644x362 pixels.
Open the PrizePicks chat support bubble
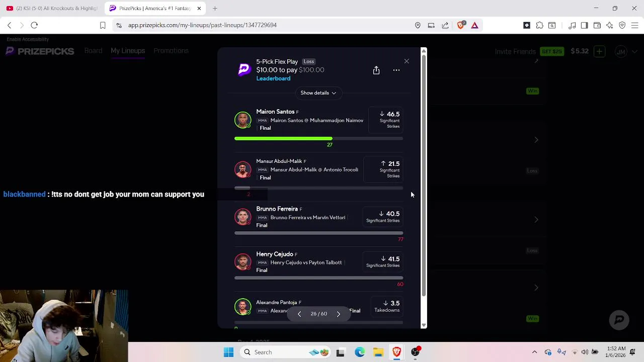click(x=619, y=319)
